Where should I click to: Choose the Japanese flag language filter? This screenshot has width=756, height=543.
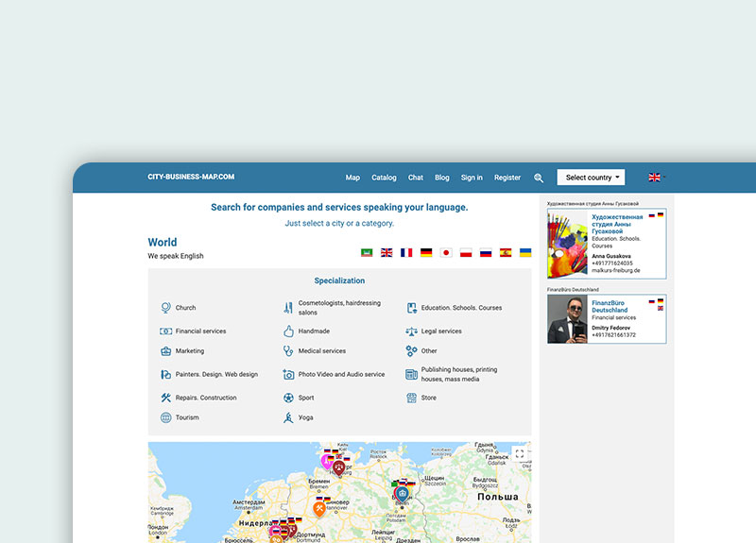[446, 252]
